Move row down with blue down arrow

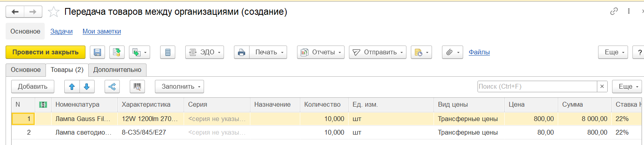tap(87, 87)
